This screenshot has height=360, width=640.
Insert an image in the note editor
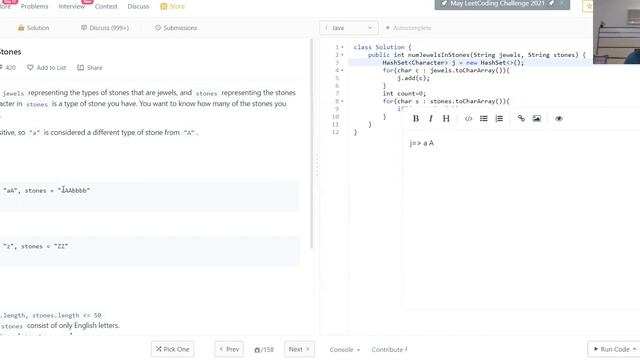[x=537, y=118]
